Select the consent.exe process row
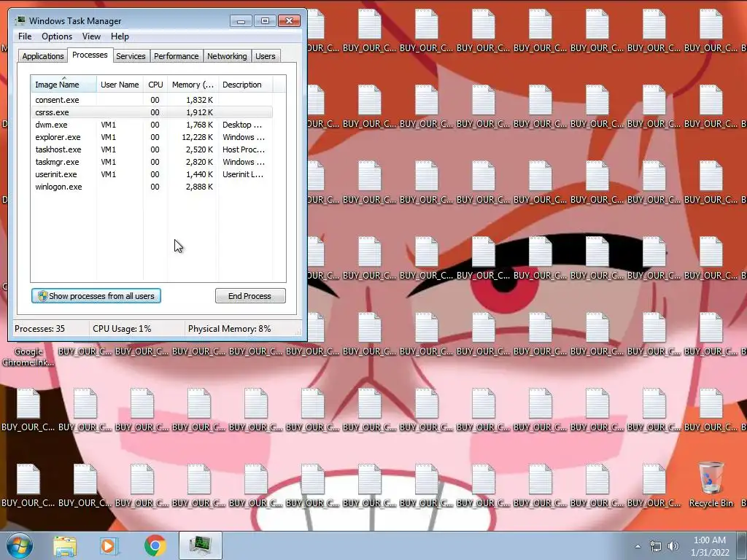 click(x=152, y=100)
